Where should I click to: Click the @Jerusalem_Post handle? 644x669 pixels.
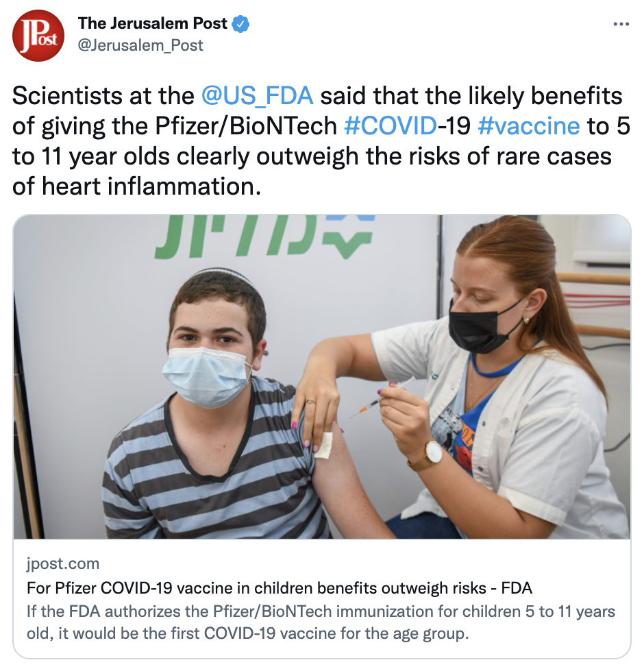[140, 45]
